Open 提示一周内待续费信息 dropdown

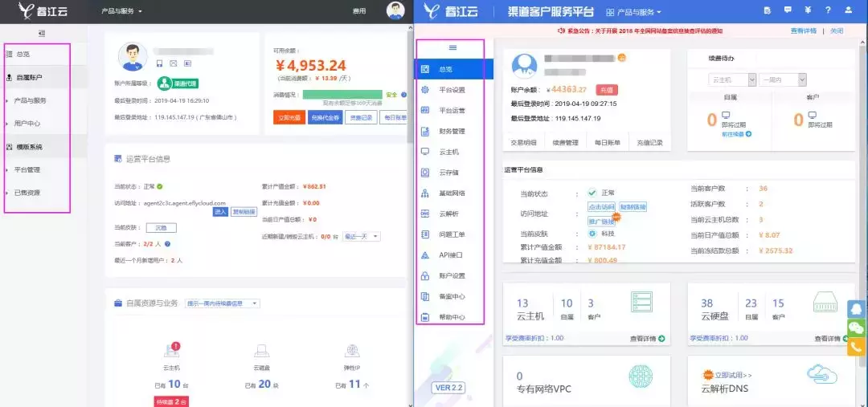[x=222, y=303]
